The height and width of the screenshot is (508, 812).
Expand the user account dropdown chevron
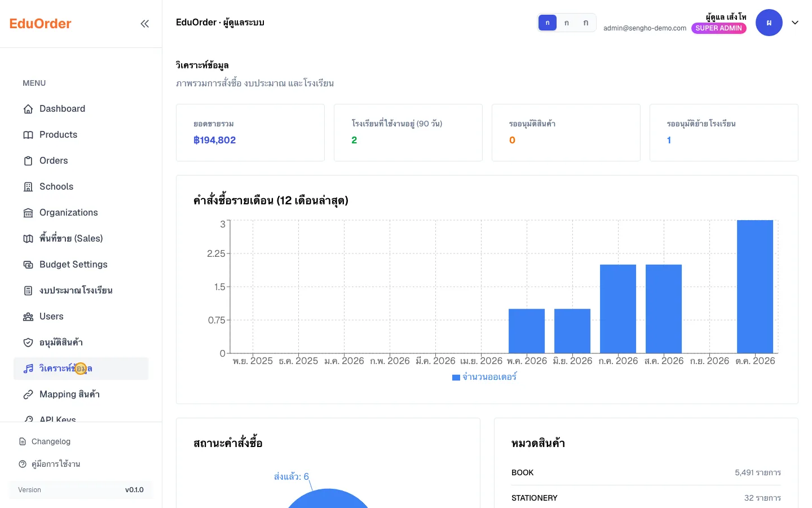click(x=795, y=23)
